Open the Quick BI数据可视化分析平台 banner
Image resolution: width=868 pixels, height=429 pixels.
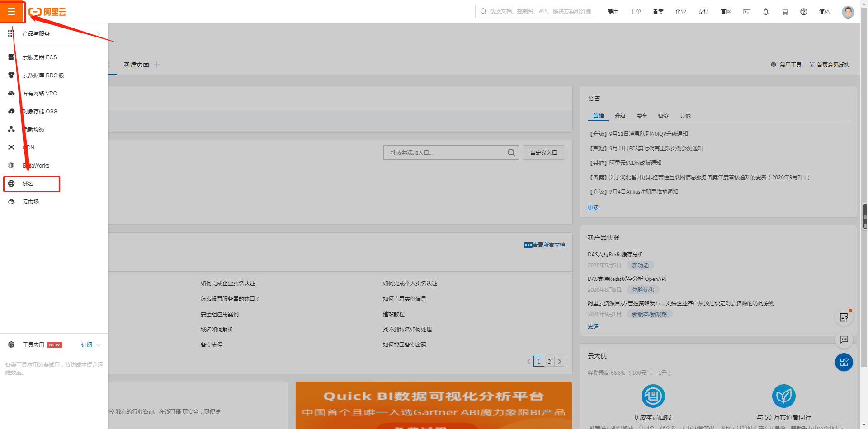(x=434, y=406)
